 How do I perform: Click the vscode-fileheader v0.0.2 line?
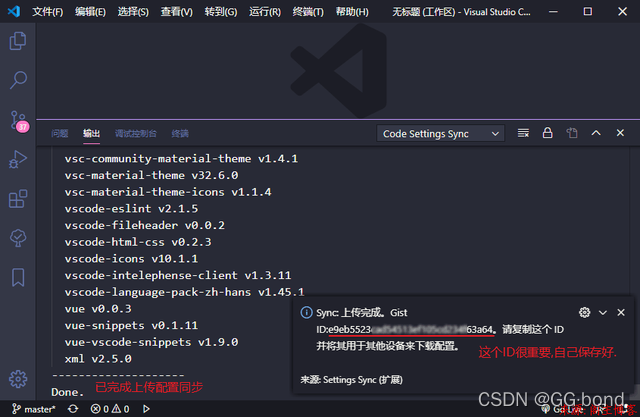[x=144, y=225]
